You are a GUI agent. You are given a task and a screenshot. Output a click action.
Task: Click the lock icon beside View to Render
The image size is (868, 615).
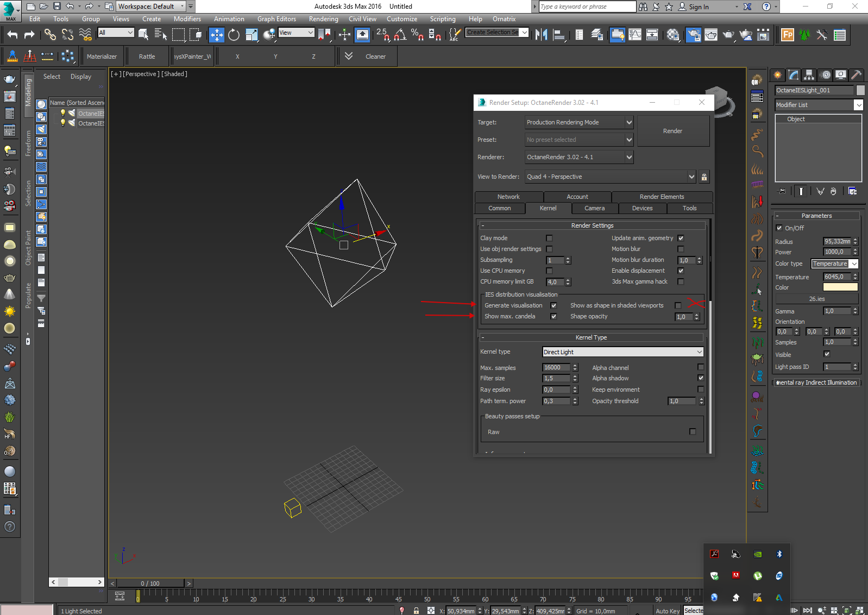pos(704,177)
